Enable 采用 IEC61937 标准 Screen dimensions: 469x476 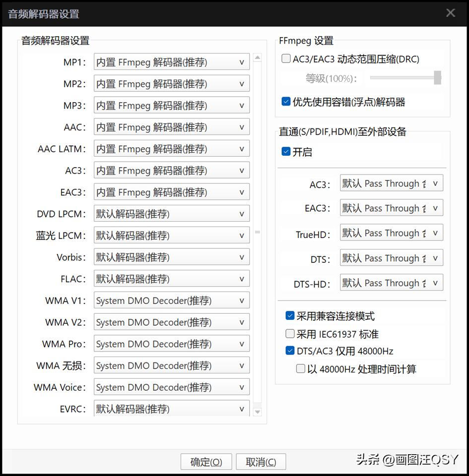coord(289,334)
